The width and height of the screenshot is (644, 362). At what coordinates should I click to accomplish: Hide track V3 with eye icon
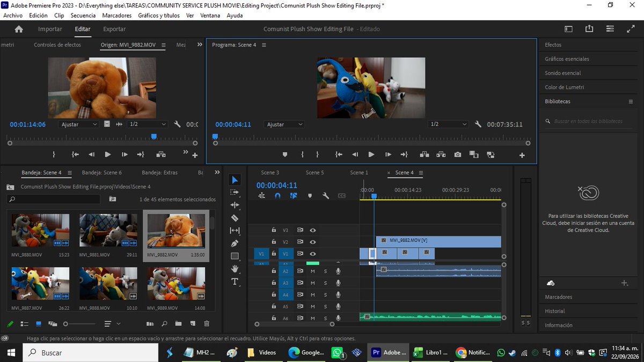point(312,230)
